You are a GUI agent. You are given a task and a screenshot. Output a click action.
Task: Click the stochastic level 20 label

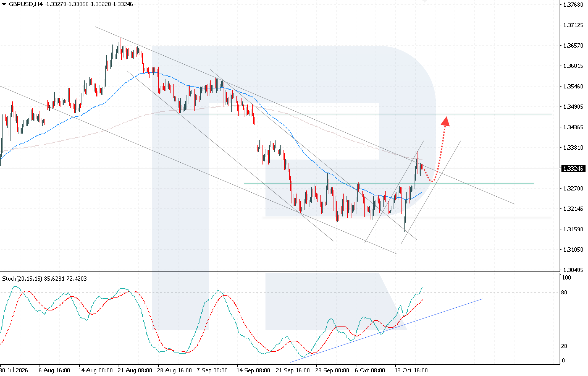coord(564,346)
